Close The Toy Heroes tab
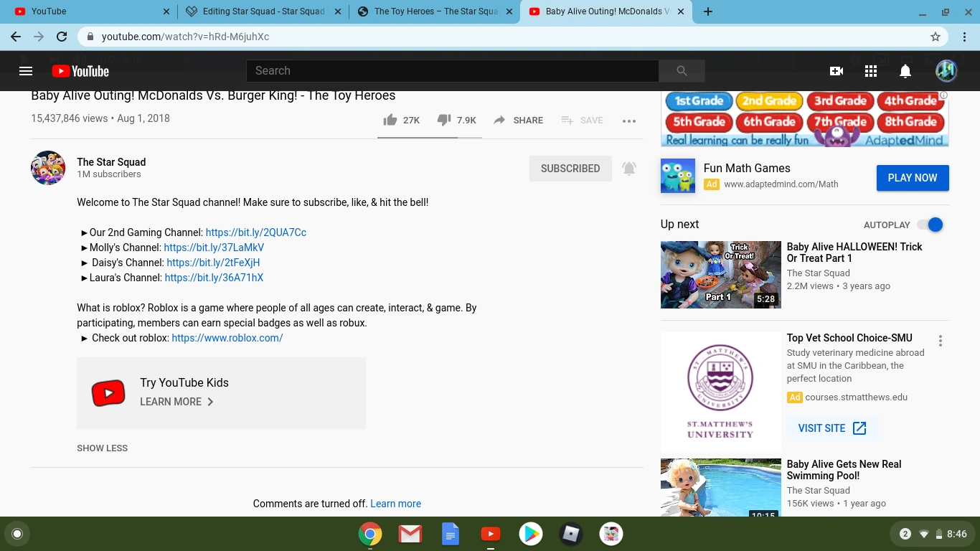Viewport: 980px width, 551px height. pyautogui.click(x=509, y=11)
